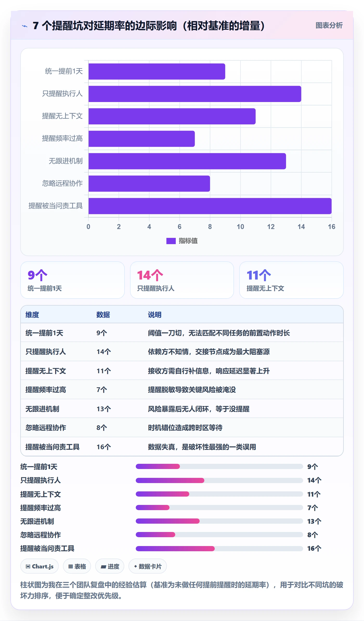
Task: Click the 提醒被当问责工具 progress bar
Action: point(219,548)
